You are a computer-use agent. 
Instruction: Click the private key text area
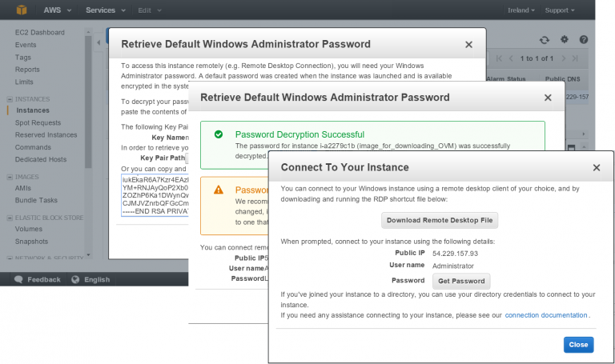(155, 195)
